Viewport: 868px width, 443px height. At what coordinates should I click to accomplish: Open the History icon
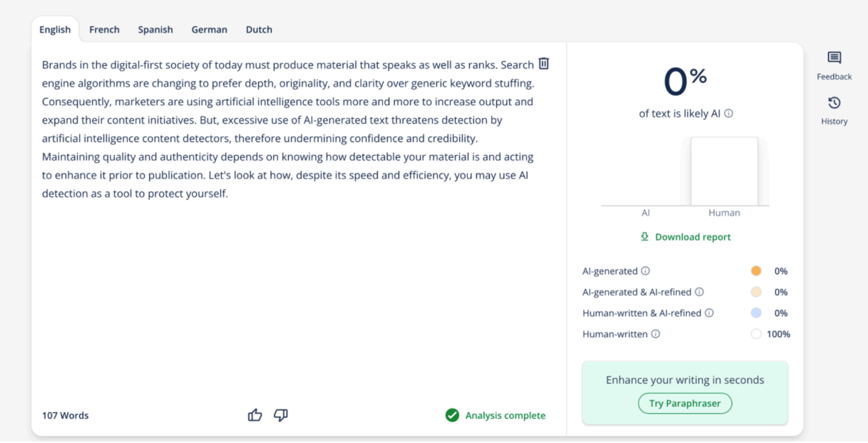click(834, 103)
